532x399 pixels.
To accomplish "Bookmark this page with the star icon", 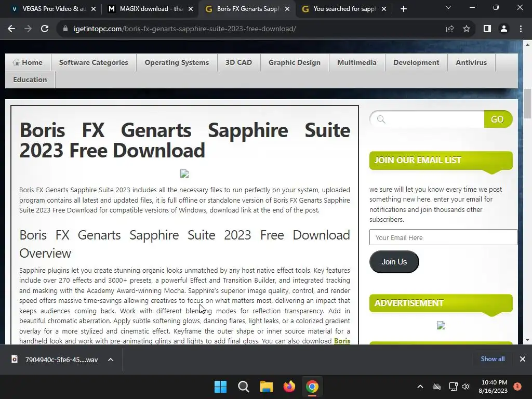I will tap(467, 29).
